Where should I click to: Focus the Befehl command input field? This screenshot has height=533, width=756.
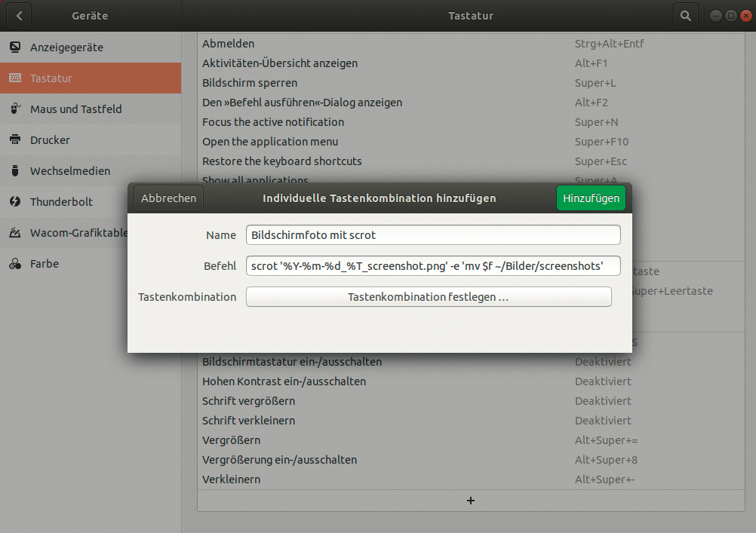[433, 266]
